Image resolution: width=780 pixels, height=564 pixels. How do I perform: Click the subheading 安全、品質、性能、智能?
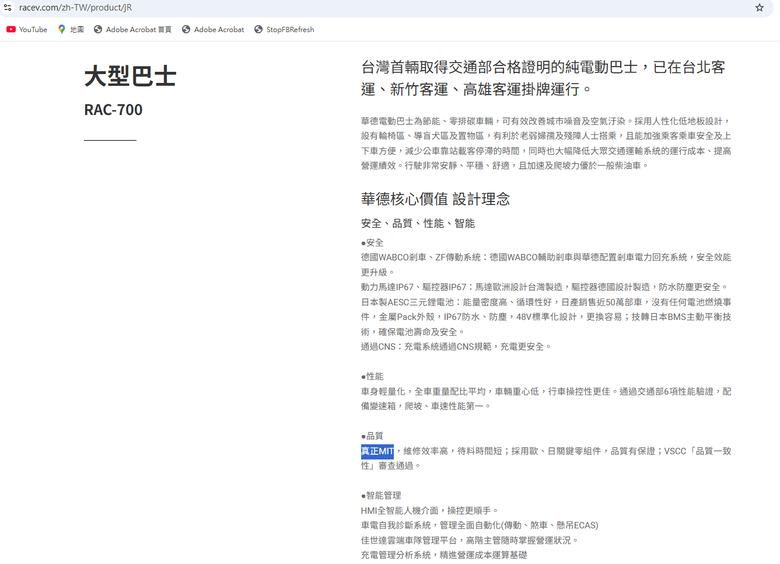click(418, 223)
